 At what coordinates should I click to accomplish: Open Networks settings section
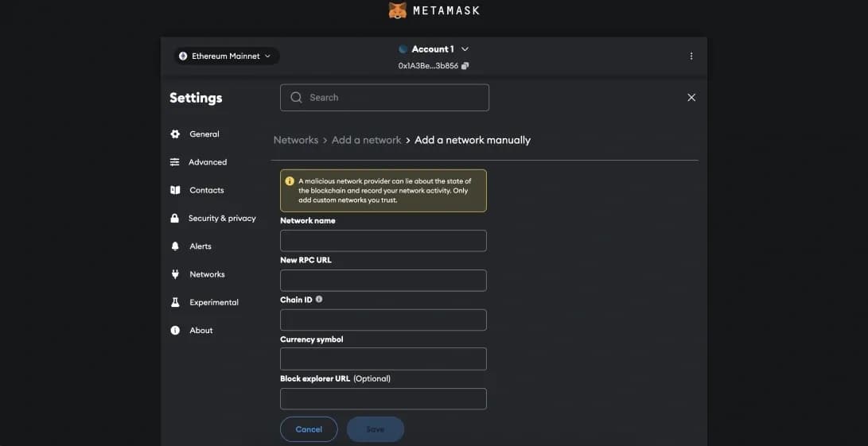pyautogui.click(x=207, y=274)
